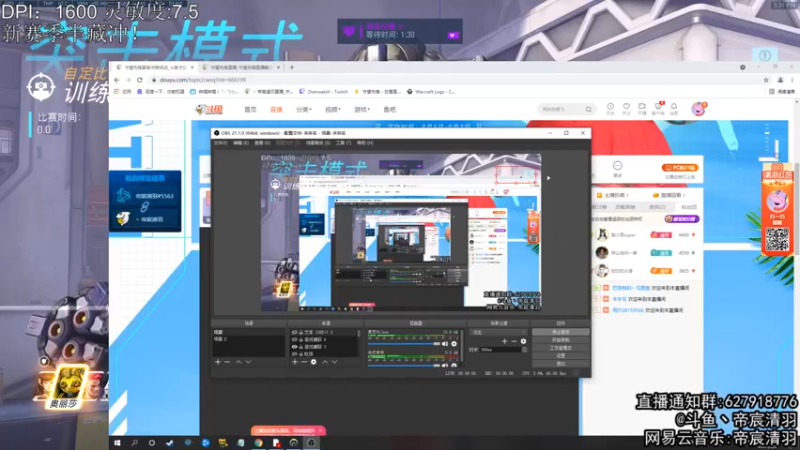Bookmark page with star icon in address bar

click(766, 80)
